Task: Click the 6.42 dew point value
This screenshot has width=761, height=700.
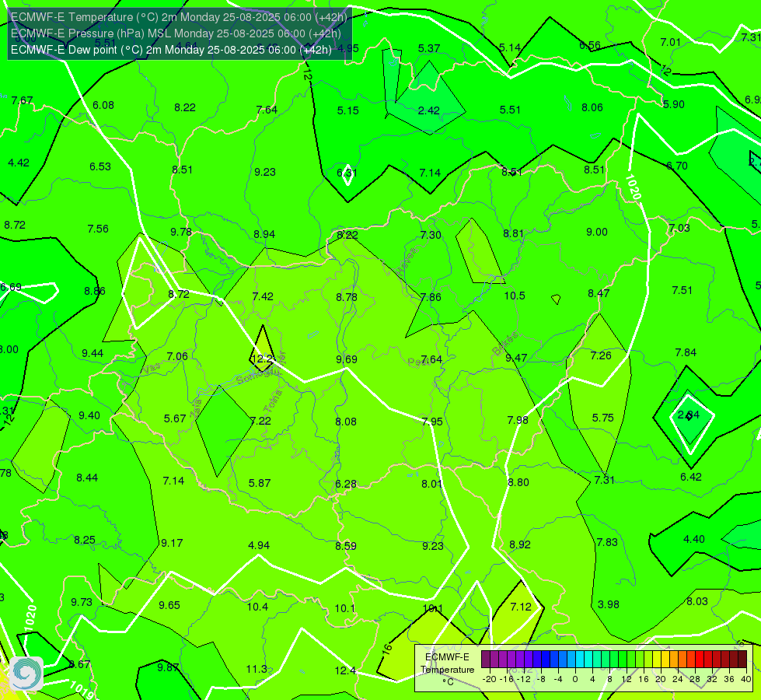Action: coord(690,477)
